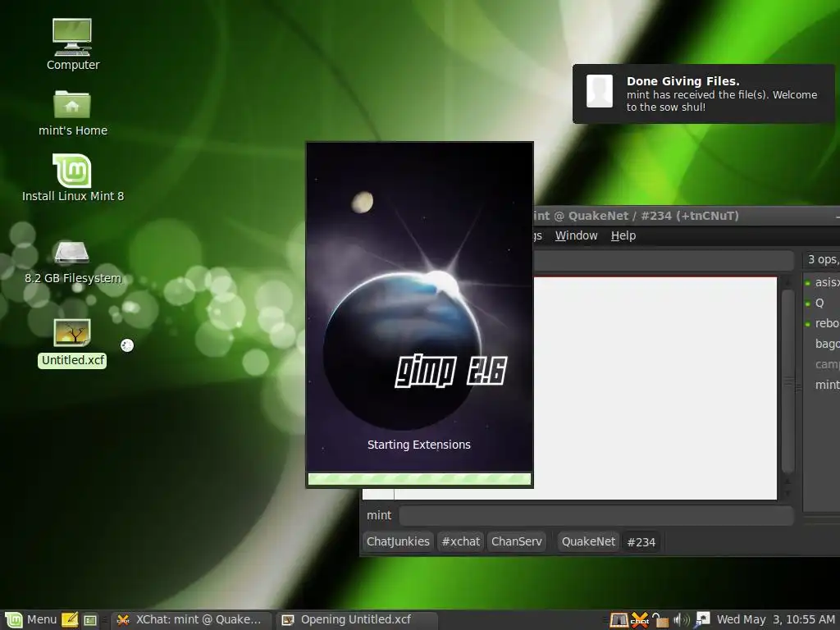Click the XChat channel topic bar
The width and height of the screenshot is (840, 630).
(x=663, y=261)
